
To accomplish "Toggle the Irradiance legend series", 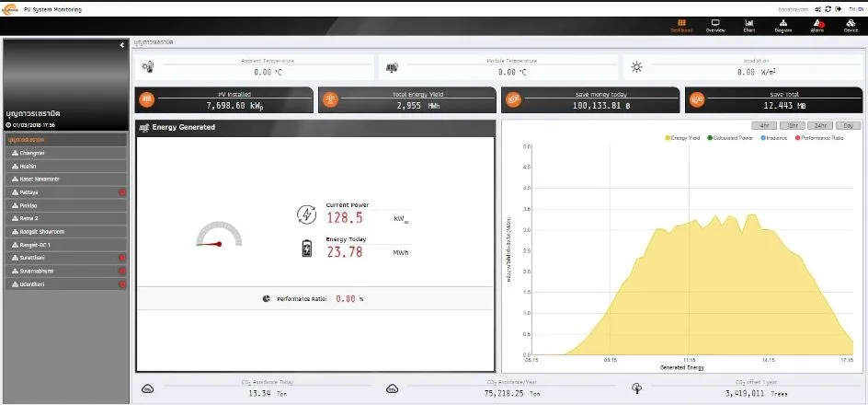I will (x=774, y=138).
